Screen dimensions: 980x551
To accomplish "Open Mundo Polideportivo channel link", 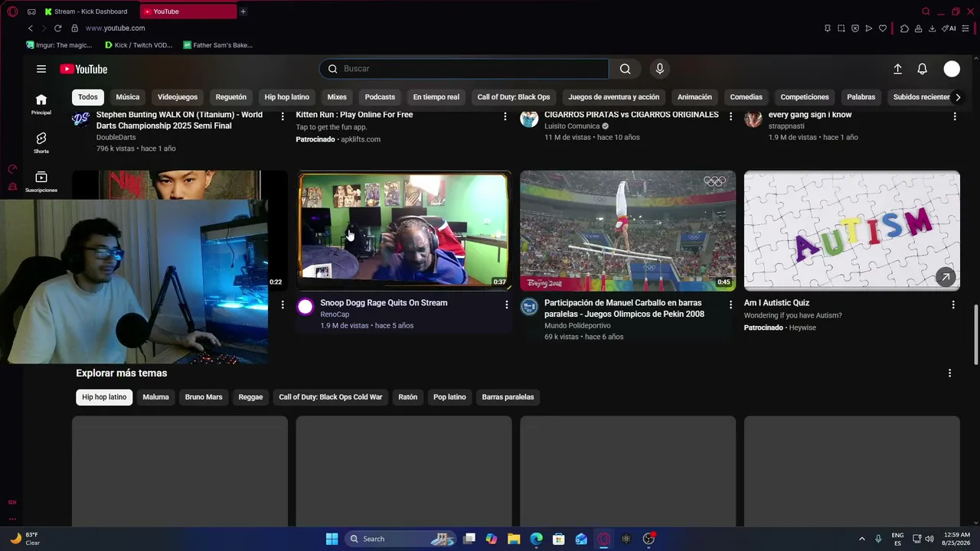I will tap(577, 326).
